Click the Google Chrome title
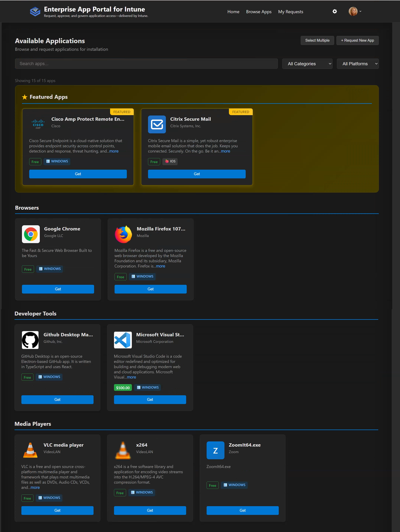Viewport: 400px width, 532px height. [x=62, y=229]
